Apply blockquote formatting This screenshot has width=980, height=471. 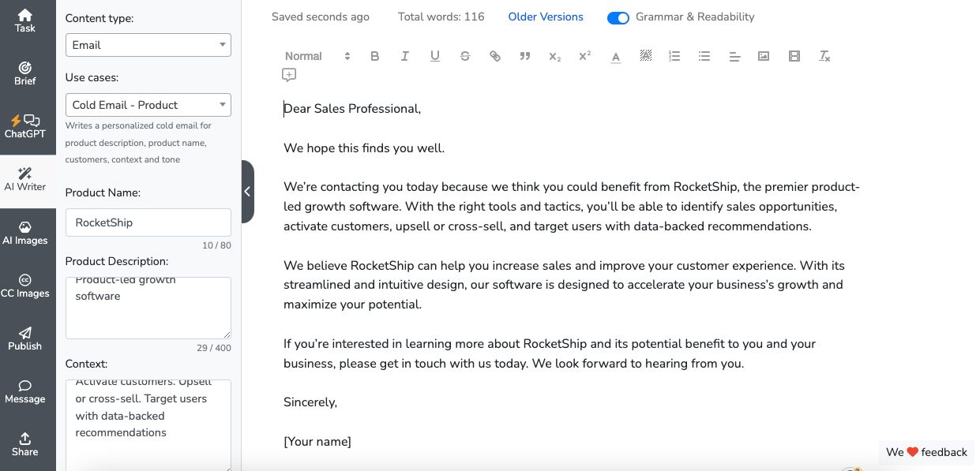(525, 56)
